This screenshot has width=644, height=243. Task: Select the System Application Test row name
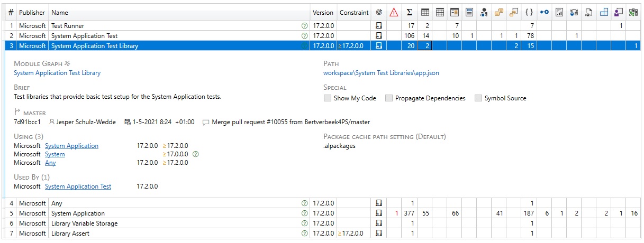coord(84,35)
